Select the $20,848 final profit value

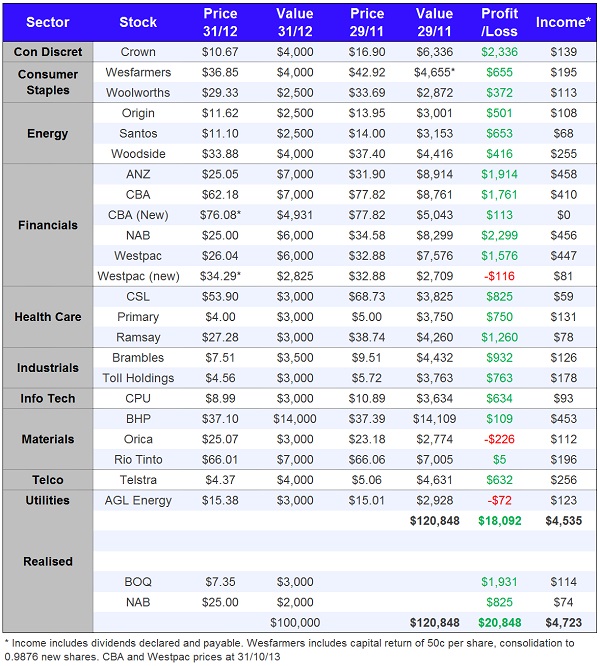coord(500,622)
